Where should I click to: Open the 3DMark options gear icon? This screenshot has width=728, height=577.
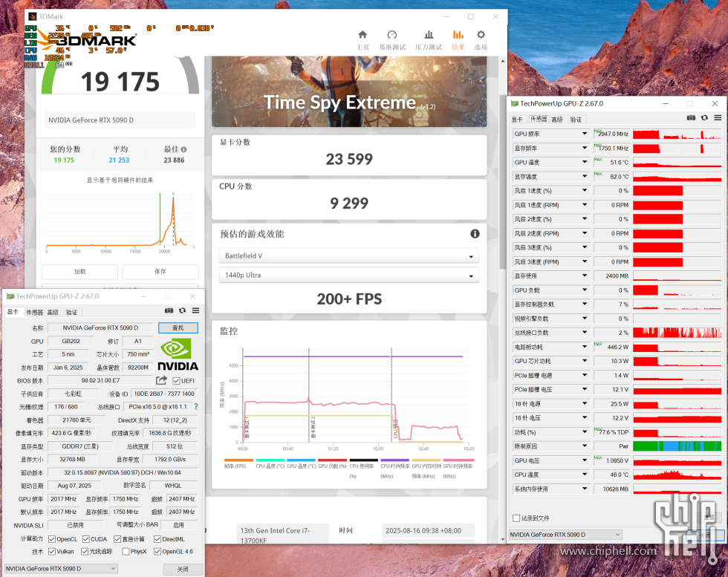coord(481,35)
